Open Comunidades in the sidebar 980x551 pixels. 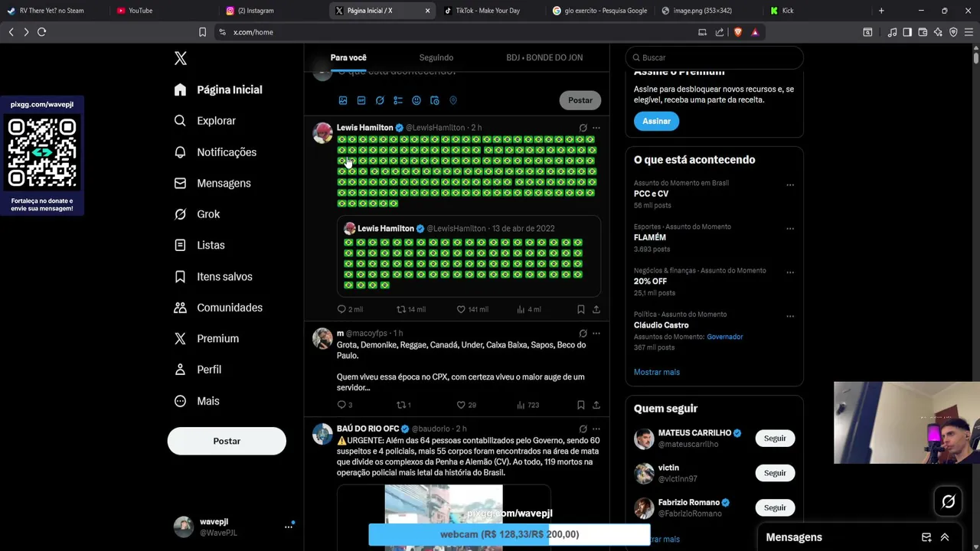(x=218, y=308)
